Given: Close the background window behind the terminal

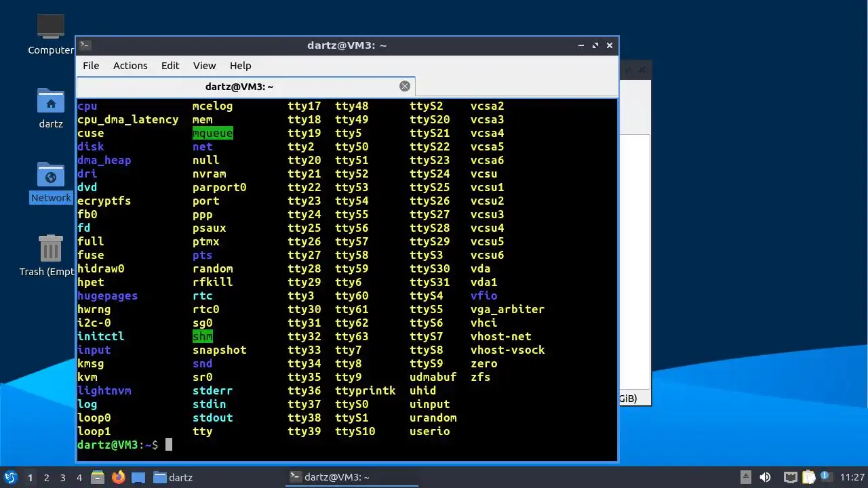Looking at the screenshot, I should pos(642,69).
